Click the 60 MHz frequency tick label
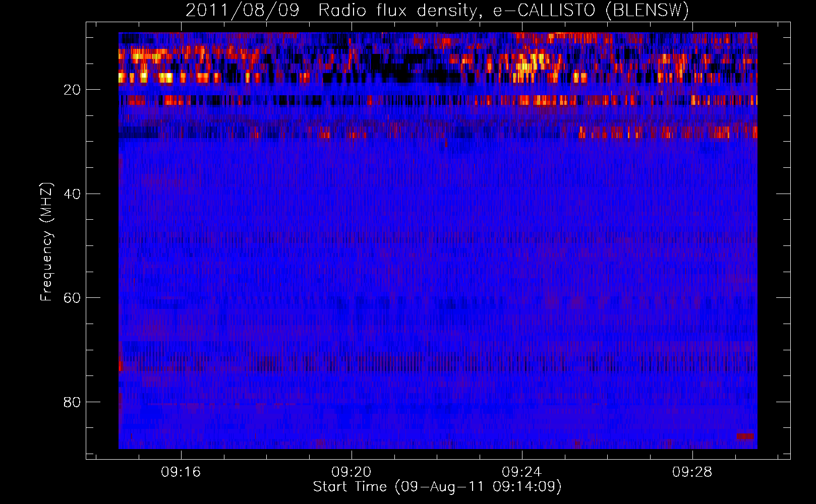The image size is (816, 504). click(72, 298)
